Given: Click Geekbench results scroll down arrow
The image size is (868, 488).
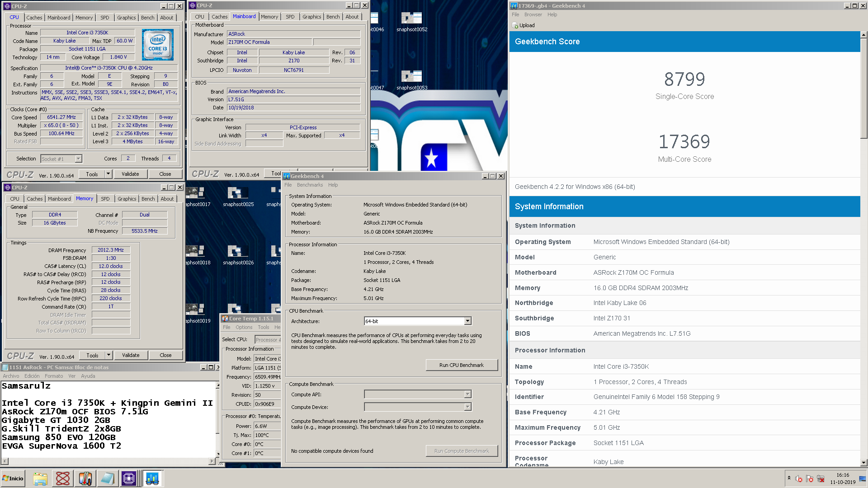Looking at the screenshot, I should [x=863, y=462].
